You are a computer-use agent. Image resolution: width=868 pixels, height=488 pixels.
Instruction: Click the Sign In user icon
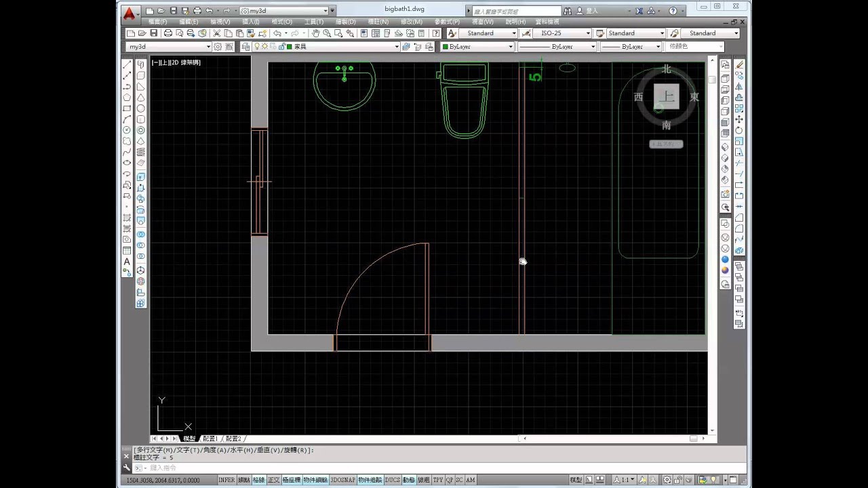tap(580, 12)
